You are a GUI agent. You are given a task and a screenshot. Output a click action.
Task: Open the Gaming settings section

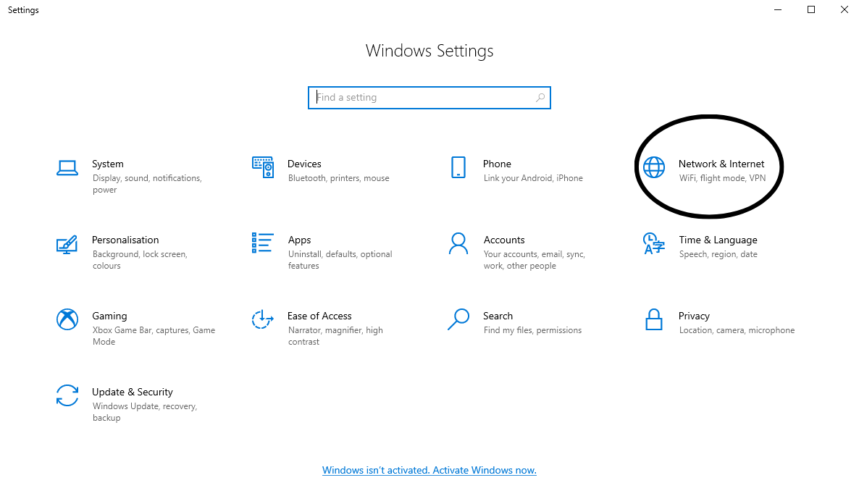67,319
